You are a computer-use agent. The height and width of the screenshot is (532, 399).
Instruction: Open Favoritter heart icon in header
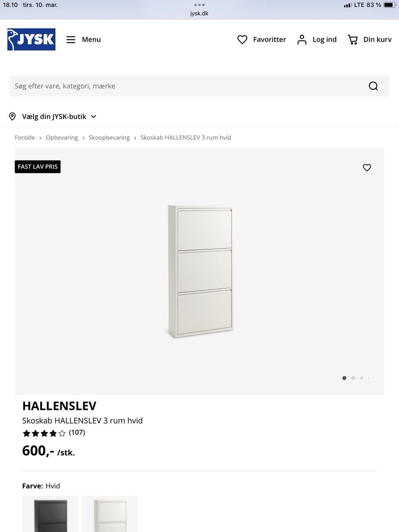pyautogui.click(x=242, y=39)
